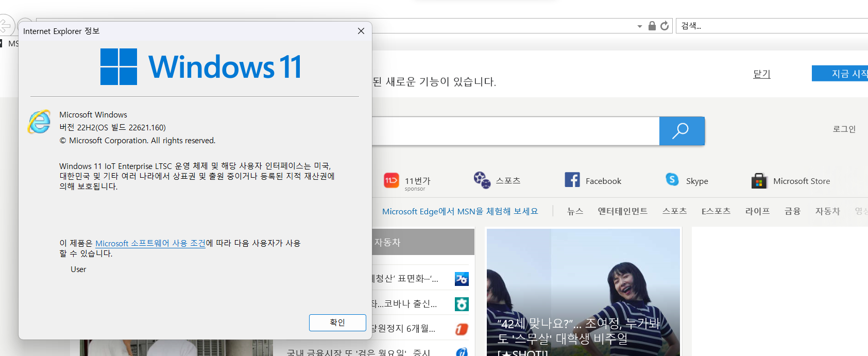Click the Microsoft Windows text in dialog
Screen dimensions: 868x356
click(93, 115)
